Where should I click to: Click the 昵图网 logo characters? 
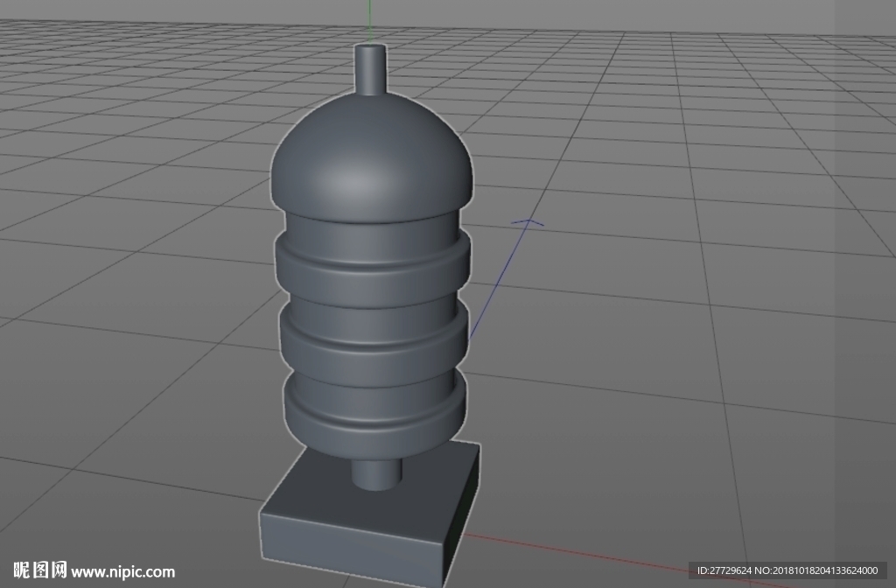click(x=40, y=570)
